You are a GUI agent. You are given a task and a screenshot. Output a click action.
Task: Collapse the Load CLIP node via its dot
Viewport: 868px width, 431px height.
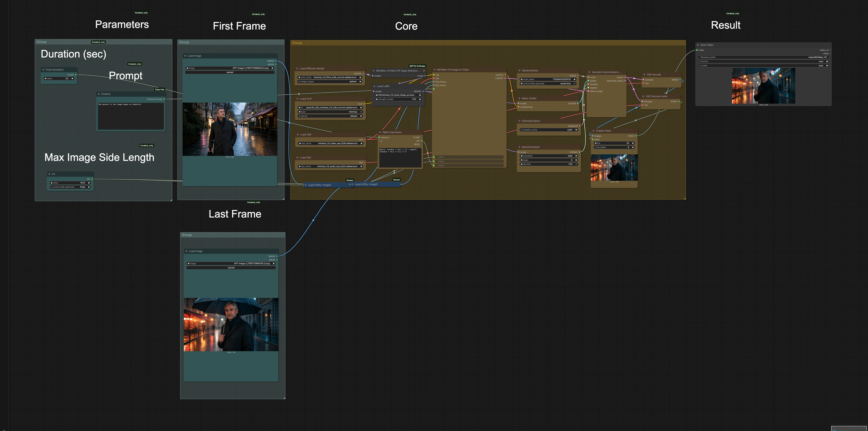298,99
